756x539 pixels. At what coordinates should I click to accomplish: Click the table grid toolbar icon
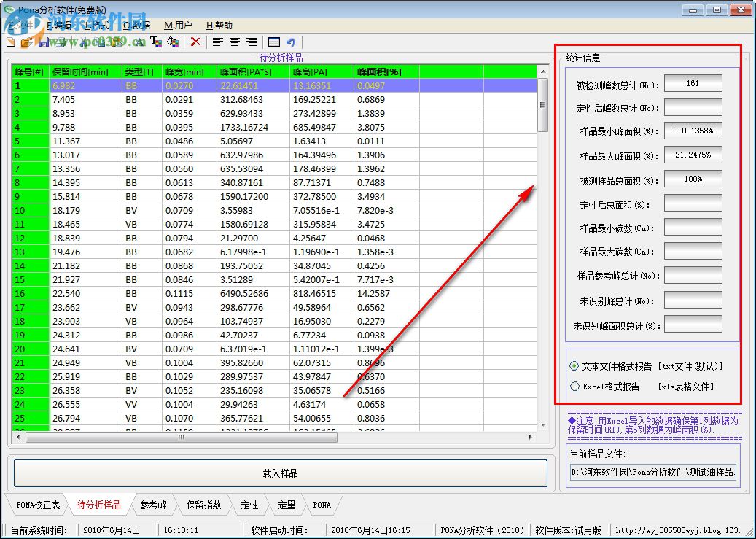[274, 42]
